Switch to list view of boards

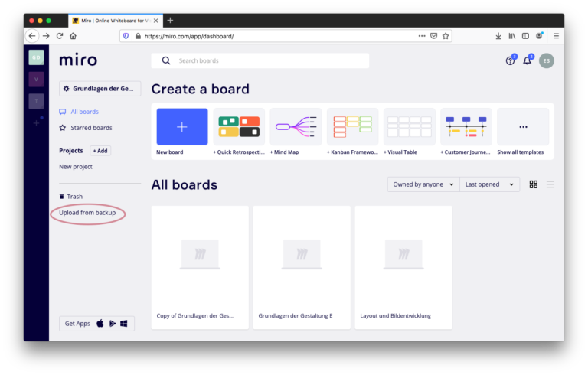coord(550,184)
